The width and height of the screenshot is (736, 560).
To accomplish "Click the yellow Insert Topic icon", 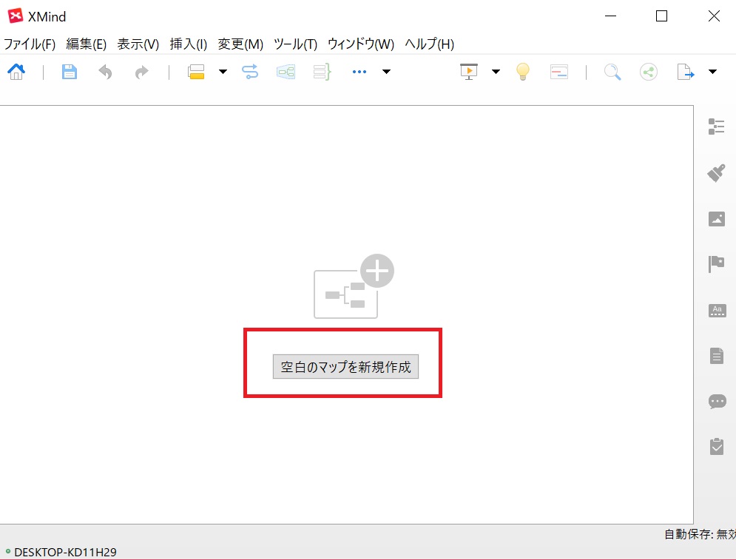I will (196, 72).
